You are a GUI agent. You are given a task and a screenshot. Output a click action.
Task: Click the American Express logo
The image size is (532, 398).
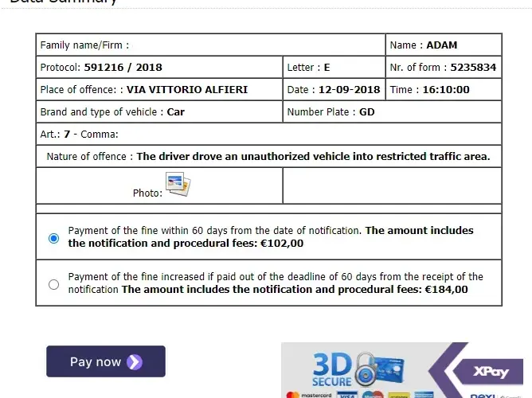pos(424,395)
